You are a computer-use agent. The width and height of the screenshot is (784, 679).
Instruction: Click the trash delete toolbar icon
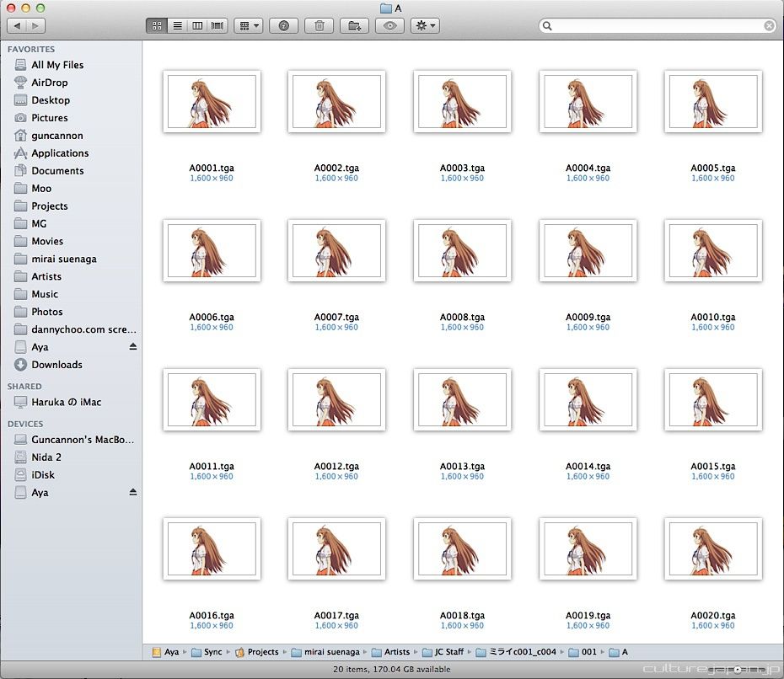coord(319,26)
